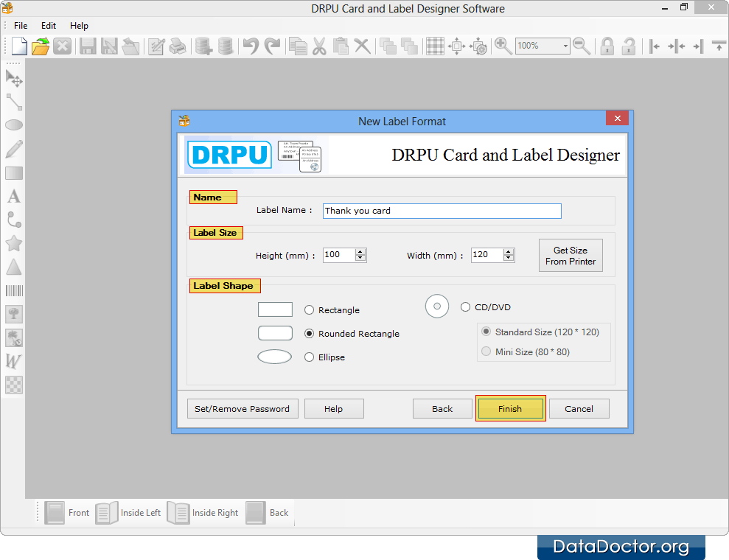Image resolution: width=729 pixels, height=560 pixels.
Task: Click the Print icon in toolbar
Action: [178, 46]
